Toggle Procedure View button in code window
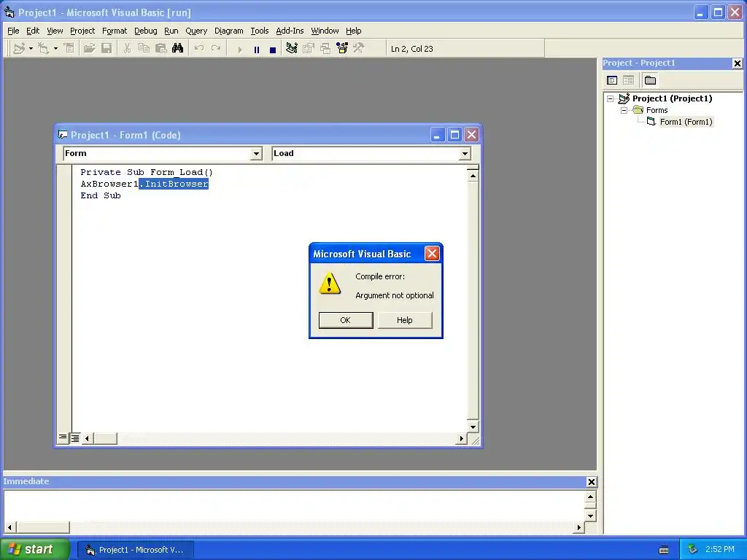The width and height of the screenshot is (747, 560). (x=63, y=437)
